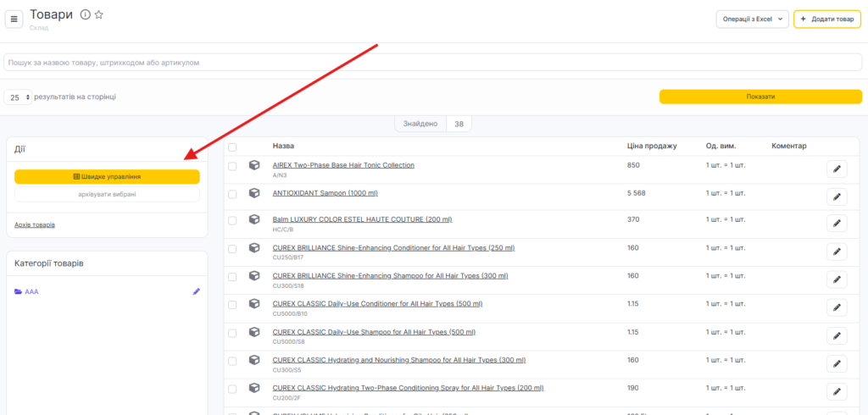Check the AIREX Two-Phase Base row checkbox
Screen dimensions: 868x415
pos(233,166)
